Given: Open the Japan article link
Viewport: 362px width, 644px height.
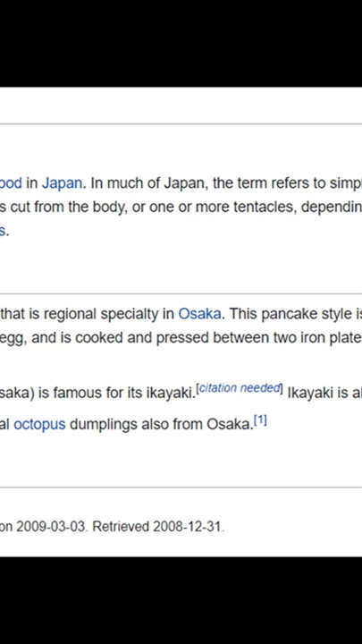Looking at the screenshot, I should (x=62, y=182).
